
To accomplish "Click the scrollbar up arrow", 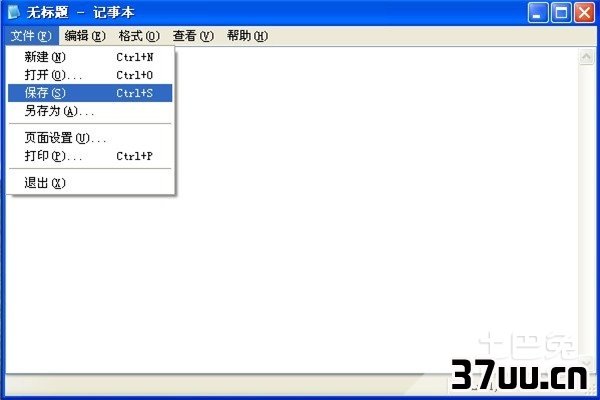I will pyautogui.click(x=586, y=57).
